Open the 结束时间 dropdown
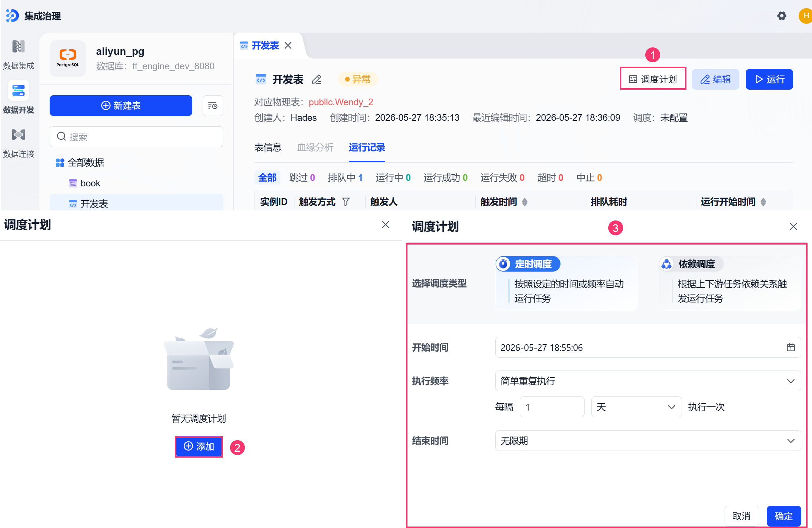The width and height of the screenshot is (812, 528). (x=648, y=441)
